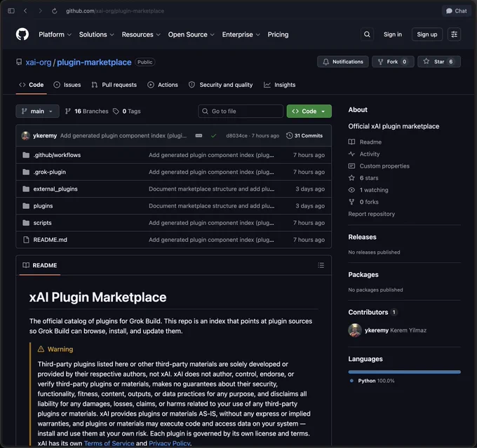Open the Releases heading link

pos(362,237)
